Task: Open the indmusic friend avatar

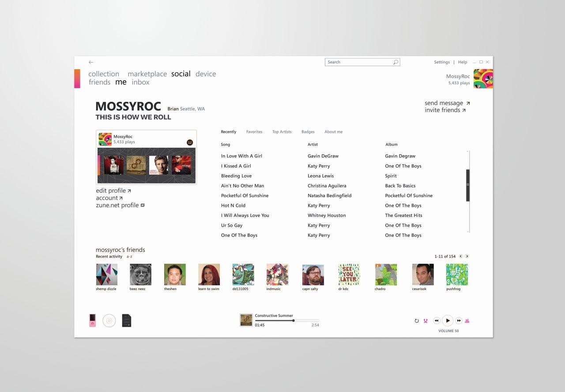Action: click(277, 275)
